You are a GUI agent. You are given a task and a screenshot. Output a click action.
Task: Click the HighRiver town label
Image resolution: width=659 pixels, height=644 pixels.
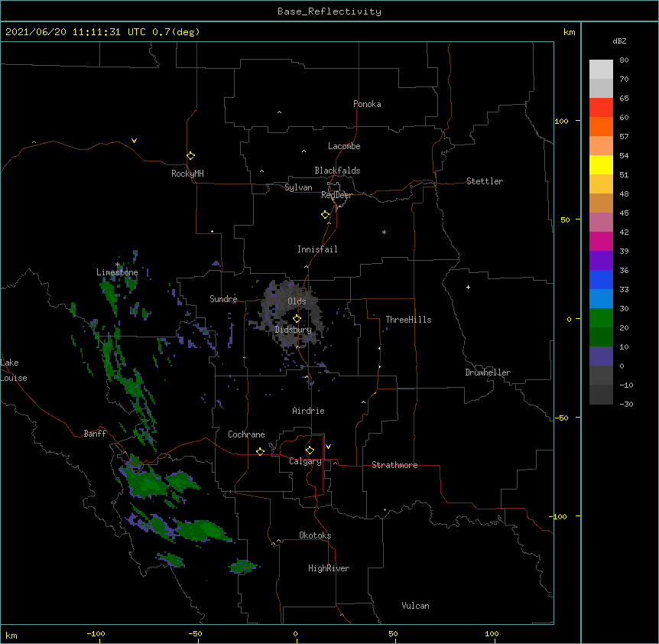tap(329, 568)
